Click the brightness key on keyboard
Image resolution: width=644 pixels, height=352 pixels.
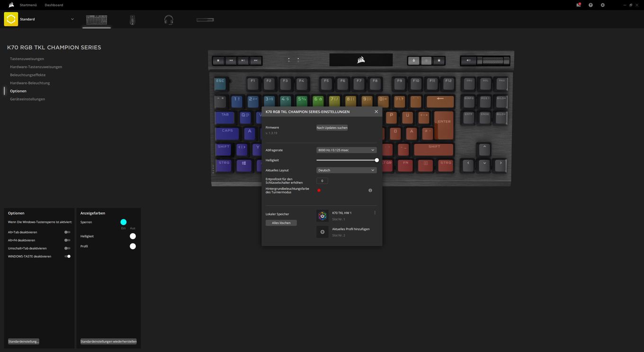coord(426,61)
